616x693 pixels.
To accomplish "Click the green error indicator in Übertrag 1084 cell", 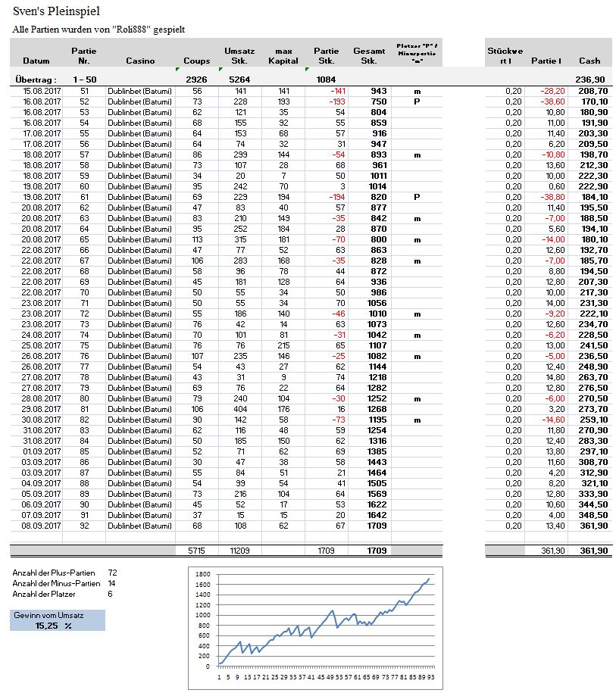I will tap(307, 70).
